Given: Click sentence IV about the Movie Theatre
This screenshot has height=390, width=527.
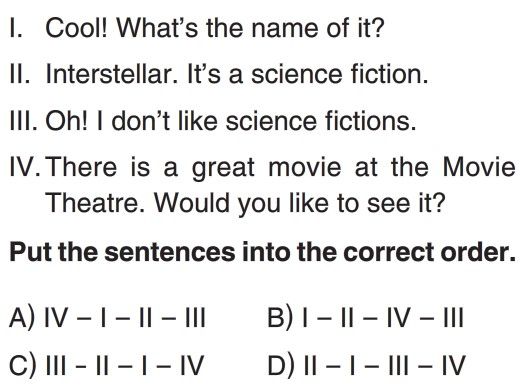Looking at the screenshot, I should click(280, 185).
